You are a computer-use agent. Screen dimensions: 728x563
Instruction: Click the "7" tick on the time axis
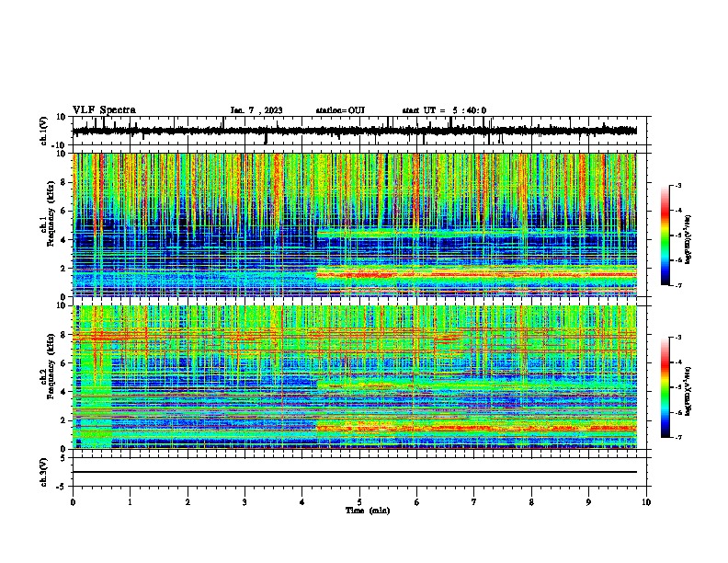pyautogui.click(x=474, y=502)
